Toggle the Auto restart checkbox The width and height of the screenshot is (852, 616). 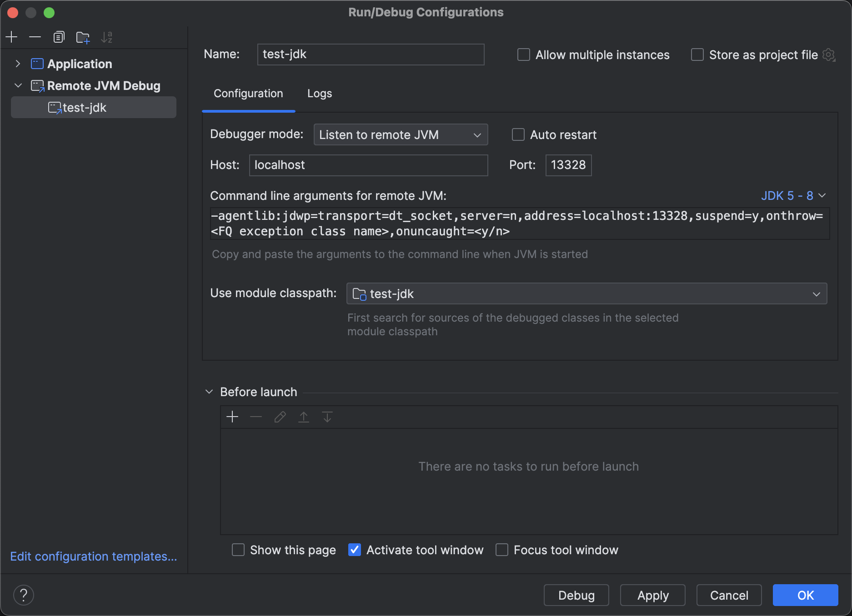518,135
